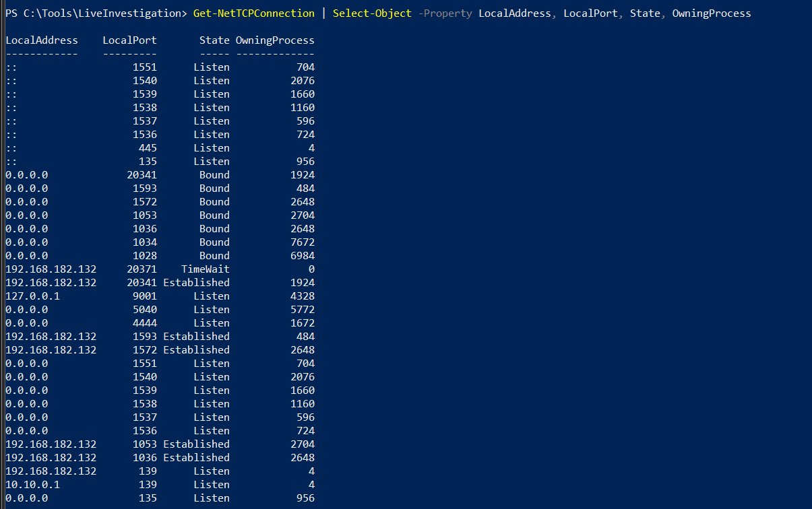Select local port 5040
The height and width of the screenshot is (509, 812).
pos(145,310)
